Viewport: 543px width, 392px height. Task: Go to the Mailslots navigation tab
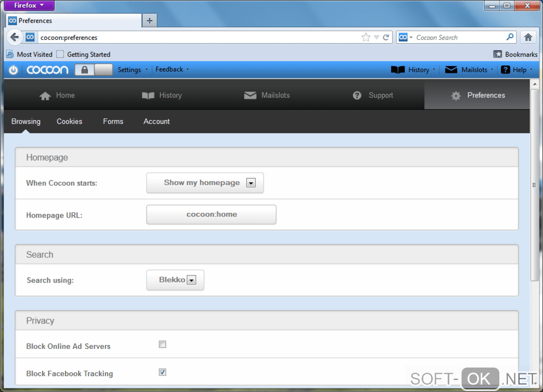click(267, 95)
